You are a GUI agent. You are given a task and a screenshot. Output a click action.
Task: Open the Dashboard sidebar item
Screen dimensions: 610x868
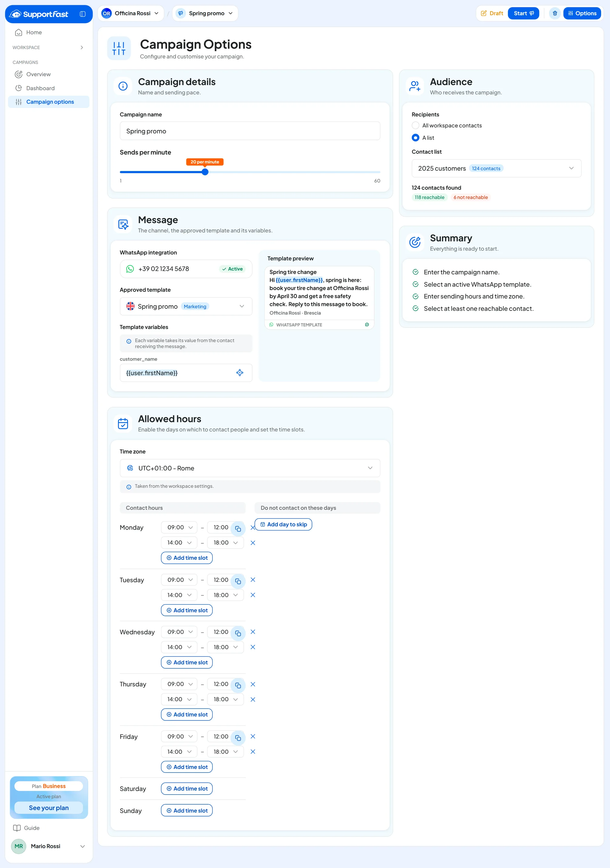[48, 88]
